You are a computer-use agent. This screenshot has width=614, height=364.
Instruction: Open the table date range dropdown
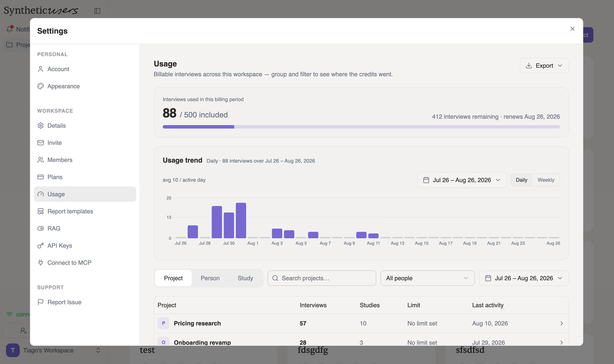click(x=524, y=278)
